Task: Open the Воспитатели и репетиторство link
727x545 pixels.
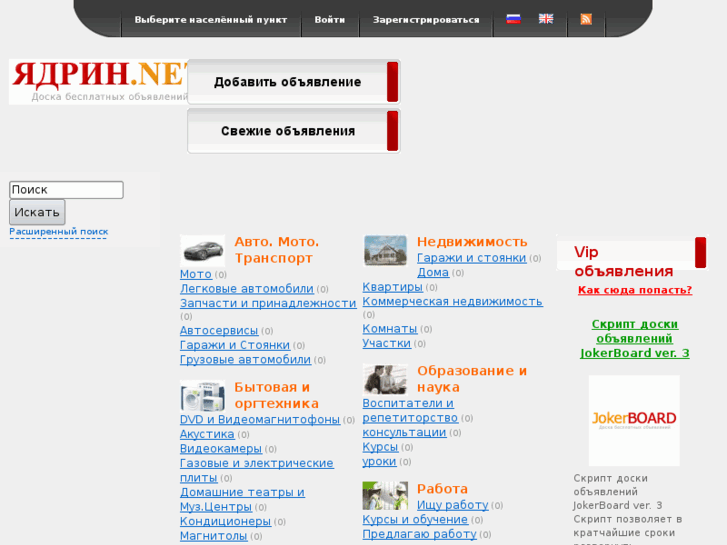Action: (410, 410)
